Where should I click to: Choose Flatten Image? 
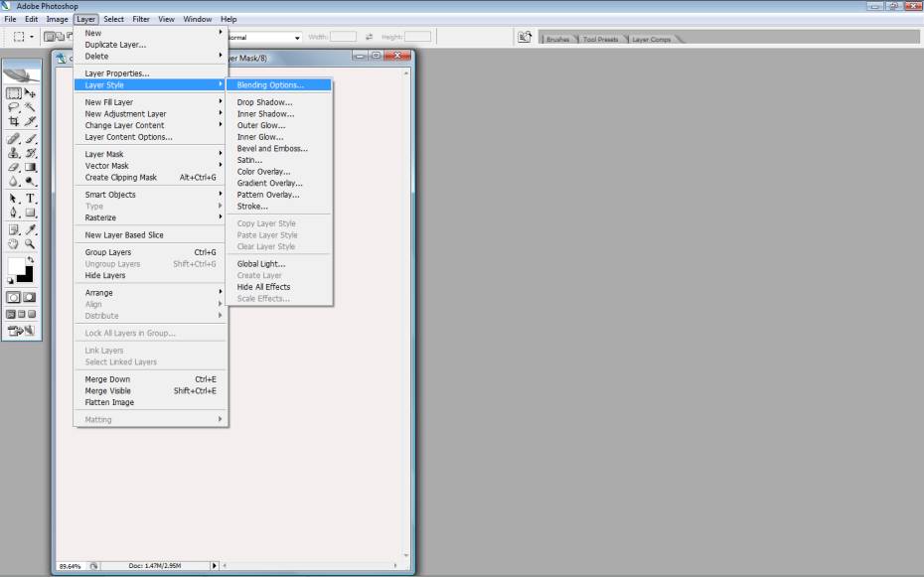point(150,402)
